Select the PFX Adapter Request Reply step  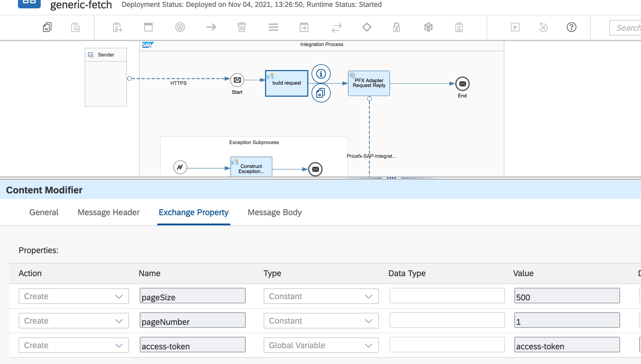(369, 83)
